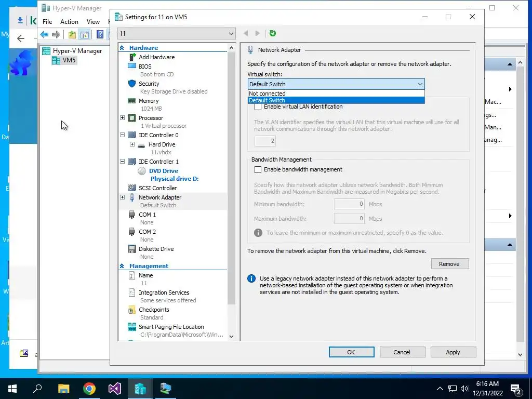Click in the Maximum bandwidth field
532x399 pixels.
coord(349,219)
